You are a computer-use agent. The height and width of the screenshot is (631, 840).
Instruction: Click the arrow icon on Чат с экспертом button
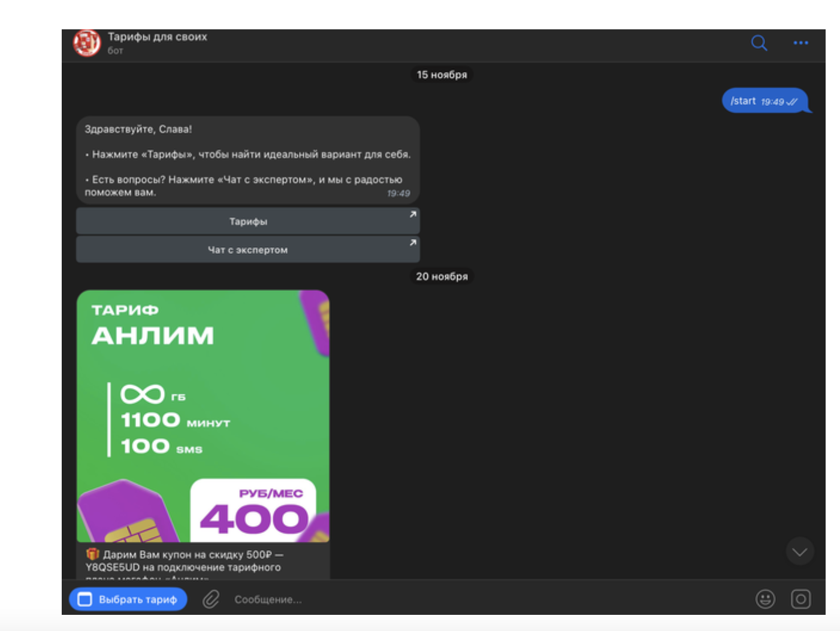[x=412, y=242]
